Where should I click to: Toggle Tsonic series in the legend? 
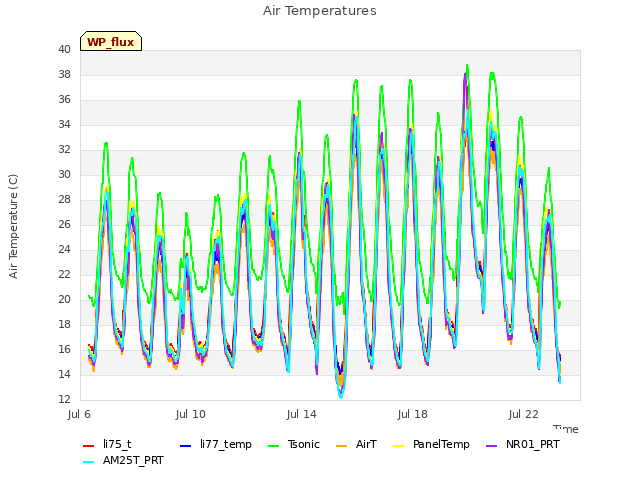[293, 444]
